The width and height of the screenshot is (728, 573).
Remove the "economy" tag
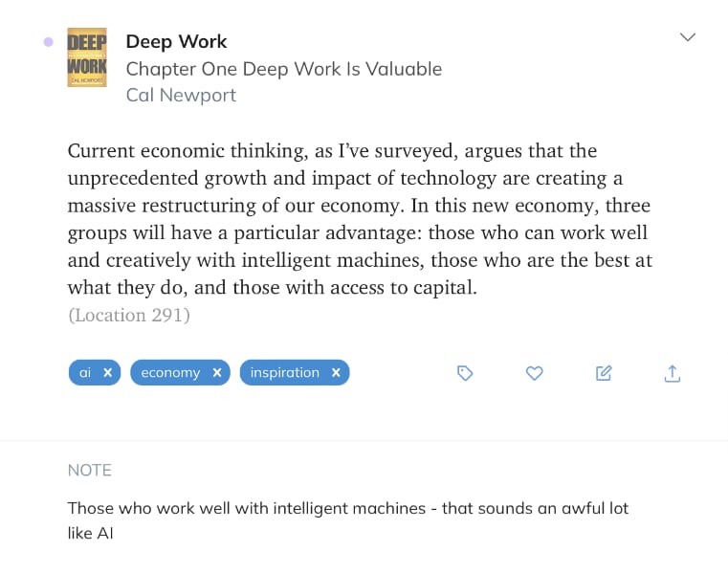217,373
